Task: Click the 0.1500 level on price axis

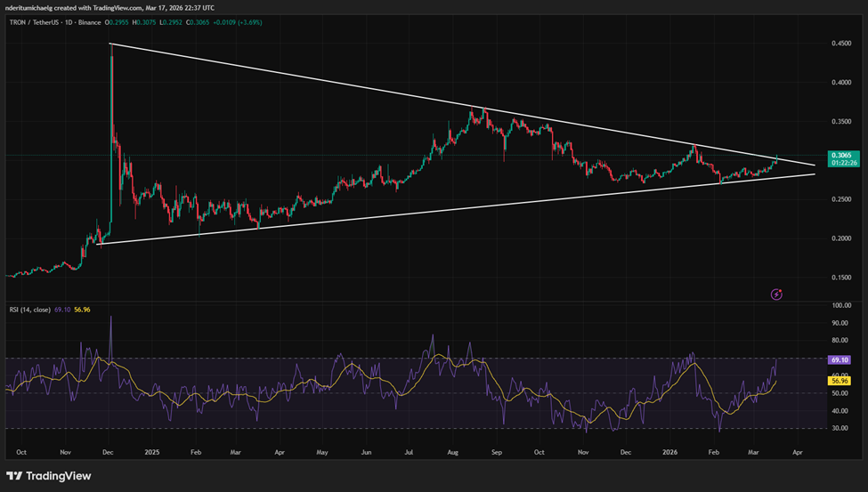Action: point(840,278)
